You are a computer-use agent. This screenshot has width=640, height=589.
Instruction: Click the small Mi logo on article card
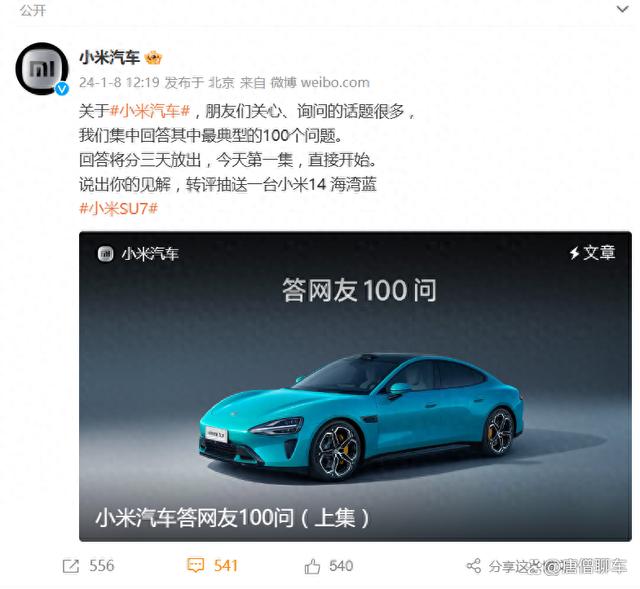(105, 254)
